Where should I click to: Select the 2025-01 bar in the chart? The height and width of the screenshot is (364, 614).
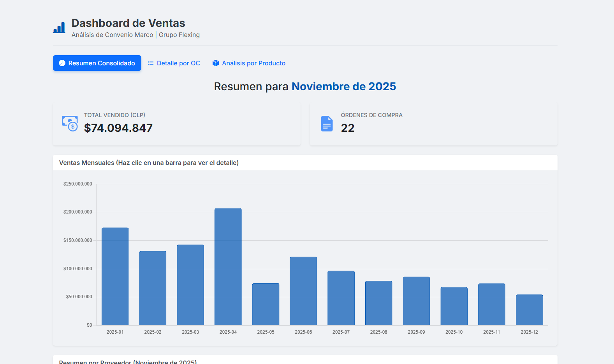point(115,276)
